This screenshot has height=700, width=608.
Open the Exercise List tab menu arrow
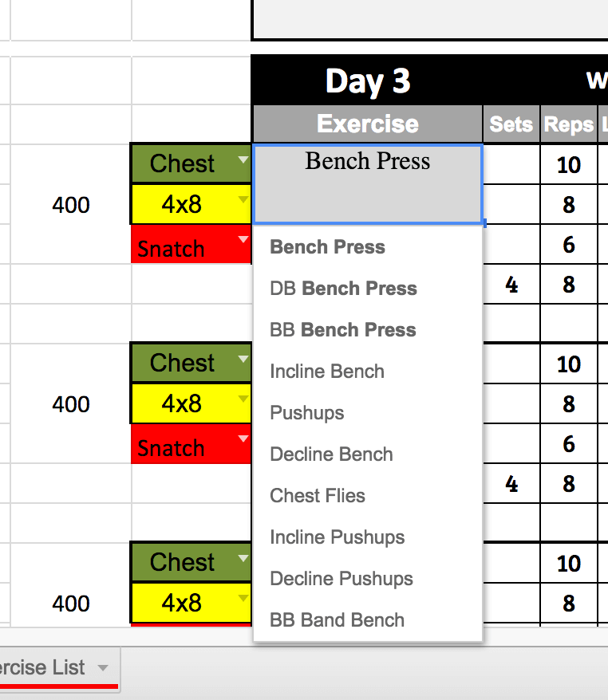pos(102,667)
